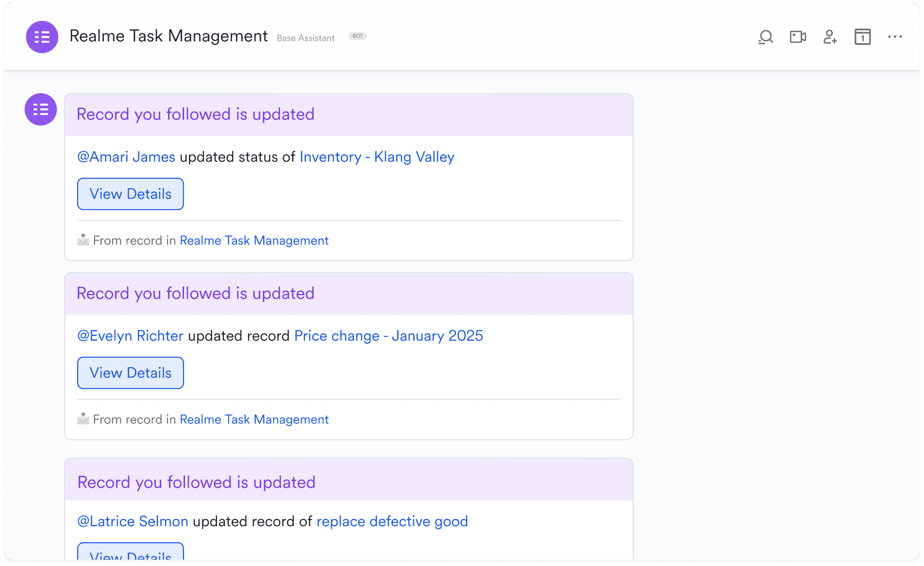Open the search-in-chat icon in the header

pyautogui.click(x=765, y=37)
